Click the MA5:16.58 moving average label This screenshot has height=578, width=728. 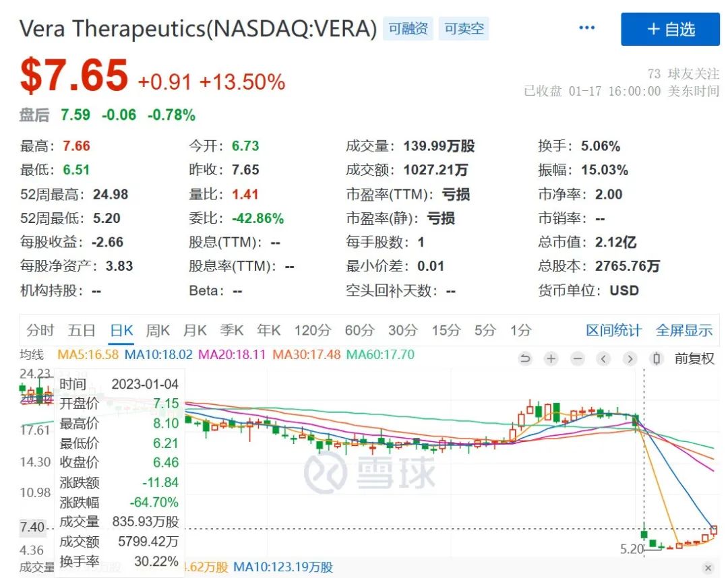pos(88,355)
